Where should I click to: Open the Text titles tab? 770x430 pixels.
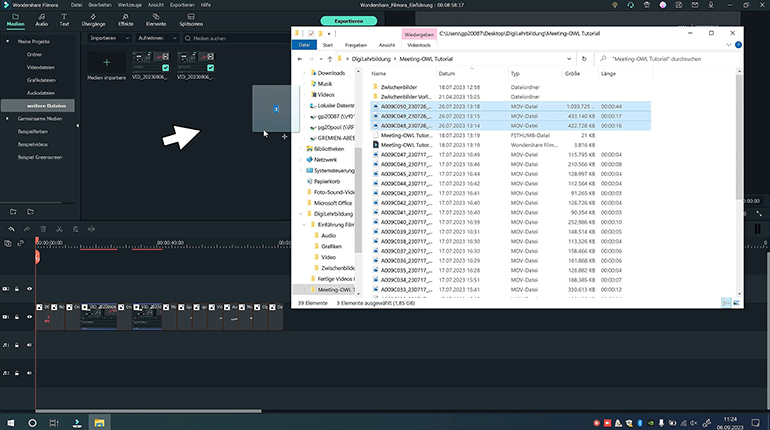pyautogui.click(x=64, y=20)
